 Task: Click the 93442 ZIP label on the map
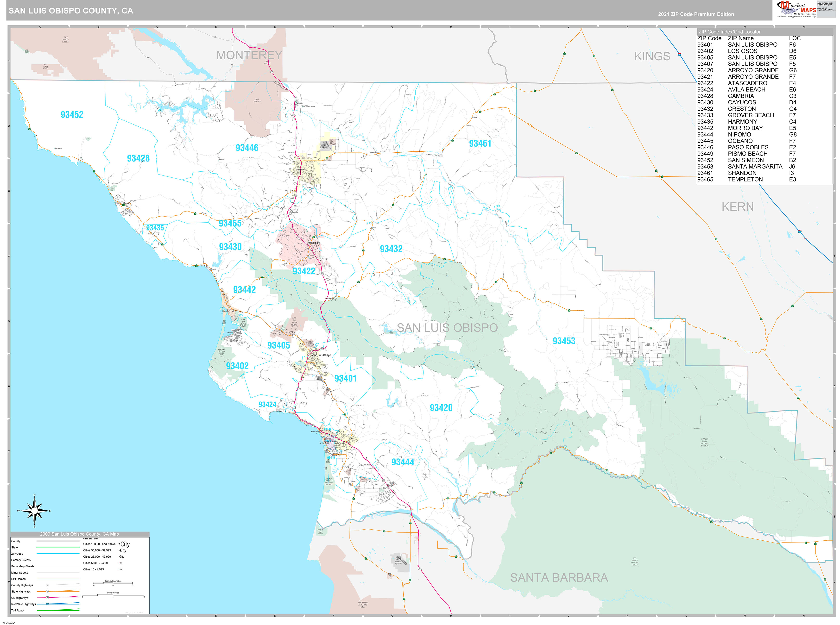click(244, 290)
